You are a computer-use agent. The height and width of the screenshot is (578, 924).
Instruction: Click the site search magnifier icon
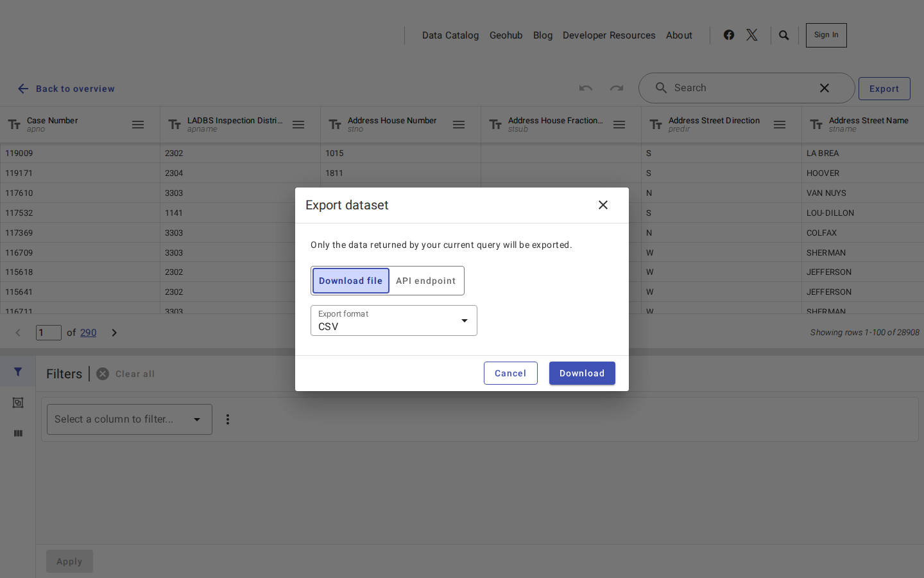click(784, 35)
